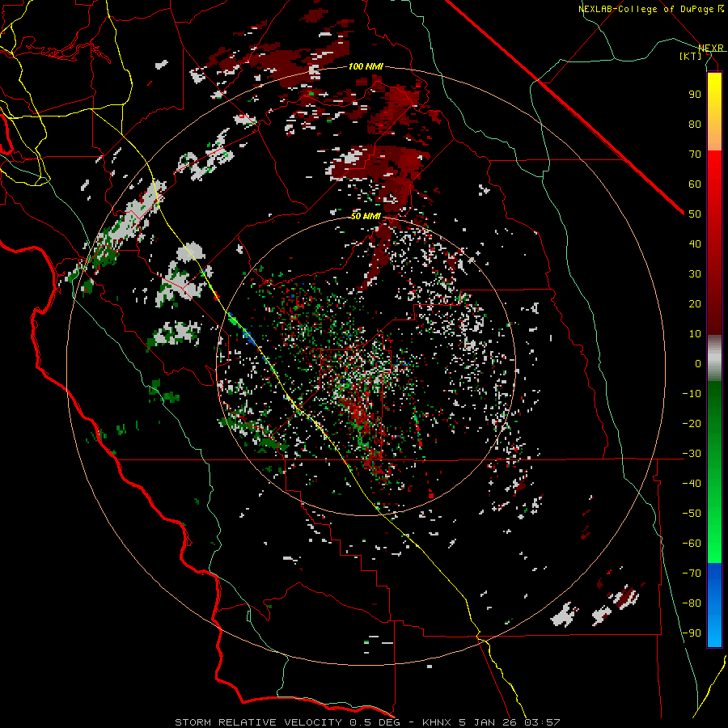Click the 5 JAN 26 date text
The height and width of the screenshot is (728, 728).
[489, 722]
